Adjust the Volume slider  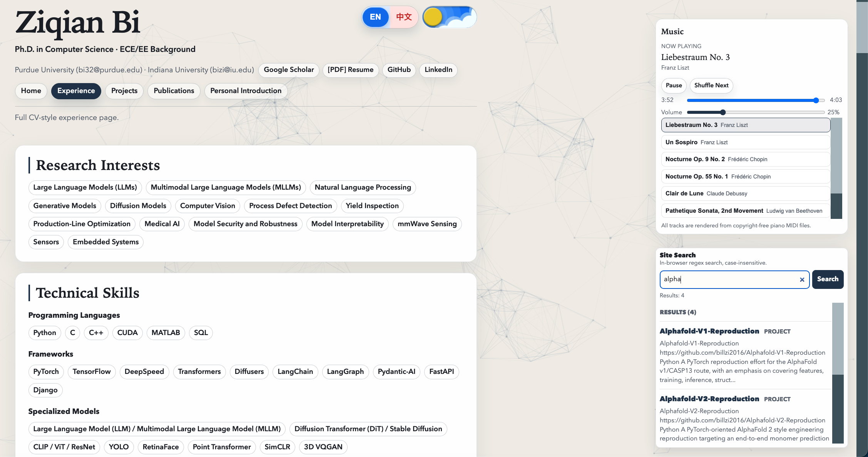coord(756,112)
